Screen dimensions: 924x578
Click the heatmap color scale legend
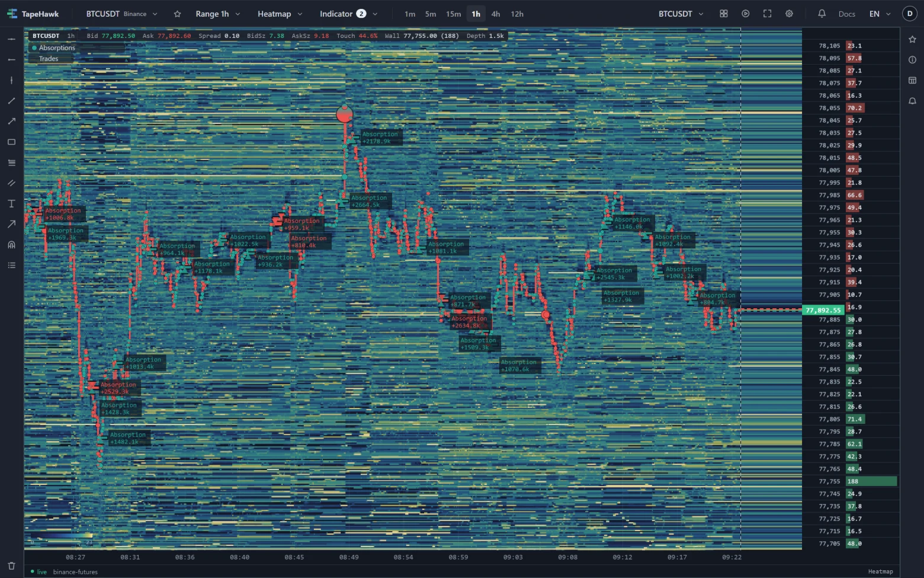pyautogui.click(x=61, y=536)
